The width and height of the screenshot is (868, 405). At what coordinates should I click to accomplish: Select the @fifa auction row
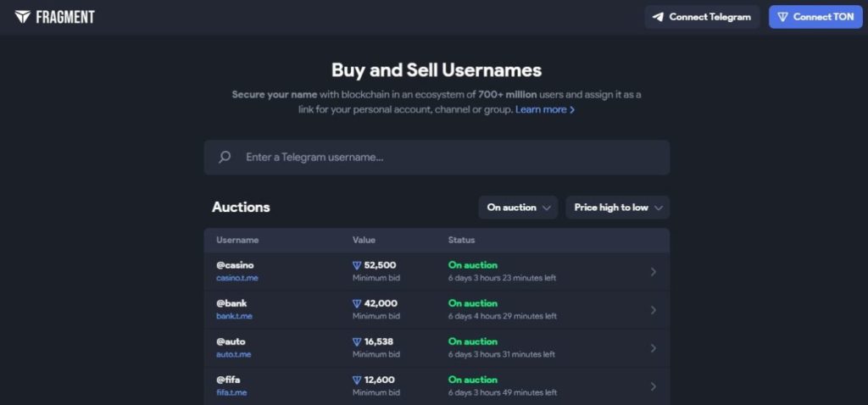coord(437,386)
